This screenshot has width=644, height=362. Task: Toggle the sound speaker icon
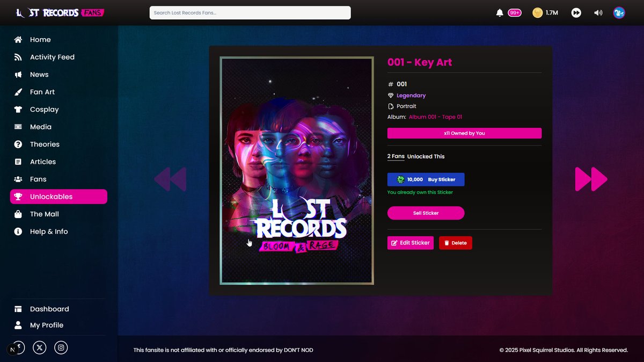point(598,12)
